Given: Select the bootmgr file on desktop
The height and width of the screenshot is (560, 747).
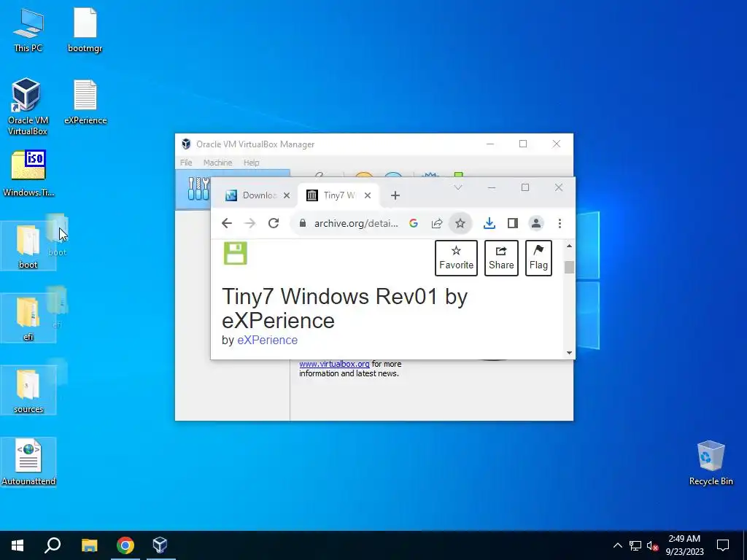Looking at the screenshot, I should (85, 30).
